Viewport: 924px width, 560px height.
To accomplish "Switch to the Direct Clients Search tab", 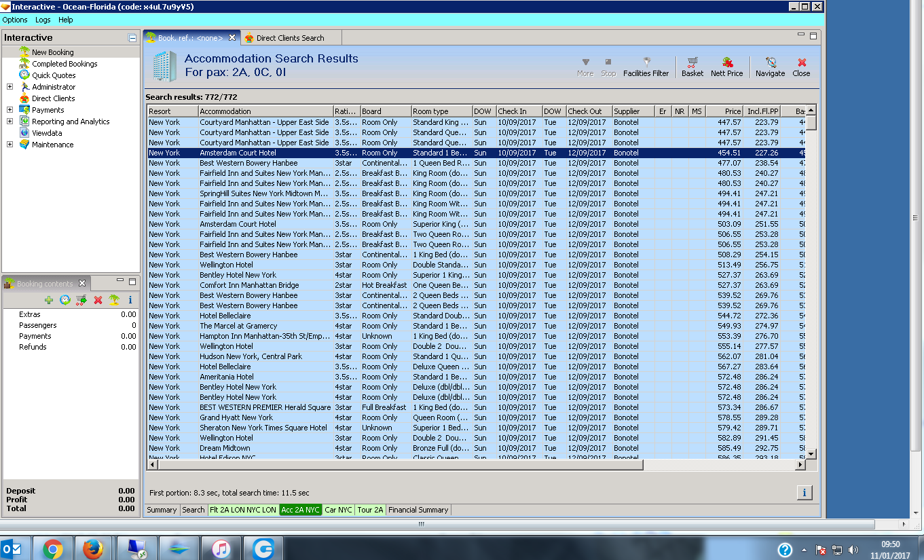I will (x=290, y=38).
